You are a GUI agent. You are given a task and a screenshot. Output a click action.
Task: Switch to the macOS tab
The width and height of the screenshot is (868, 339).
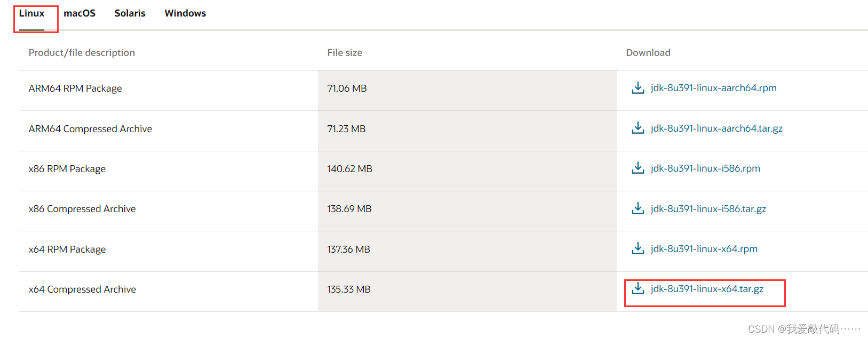point(79,13)
